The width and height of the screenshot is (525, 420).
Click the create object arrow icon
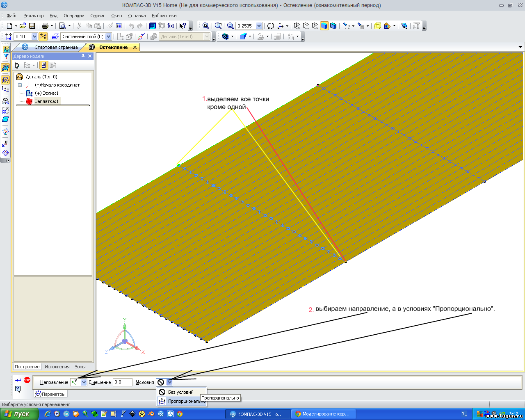click(18, 380)
